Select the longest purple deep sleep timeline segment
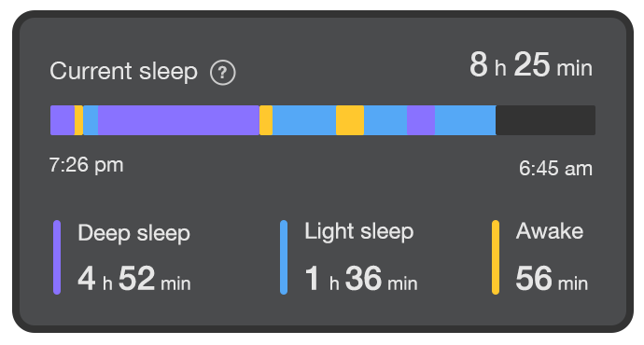644x345 pixels. coord(178,120)
